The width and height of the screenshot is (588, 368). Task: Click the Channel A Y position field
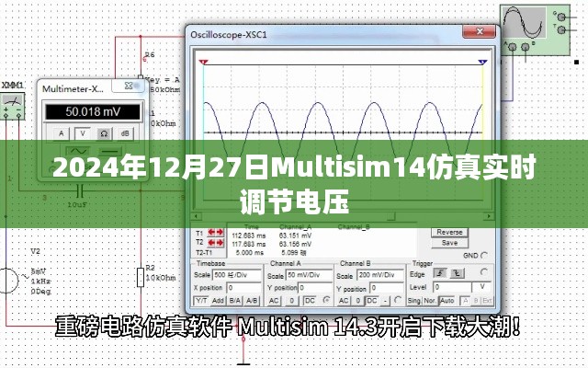(314, 288)
